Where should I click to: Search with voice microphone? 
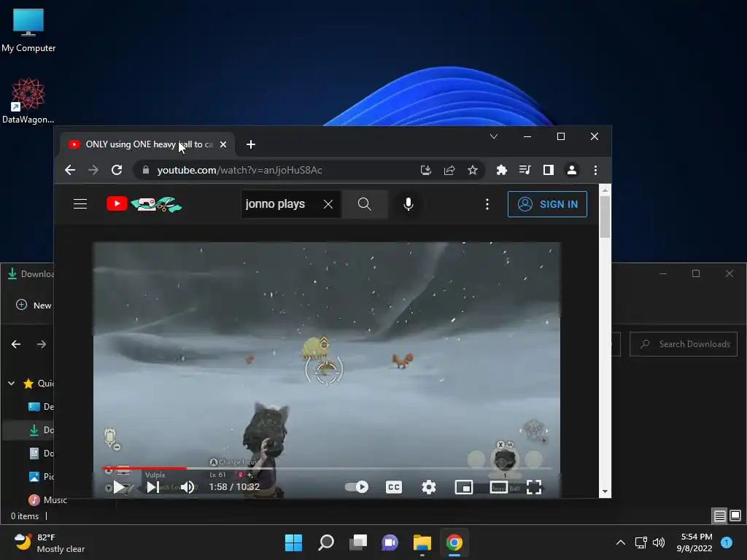tap(409, 204)
